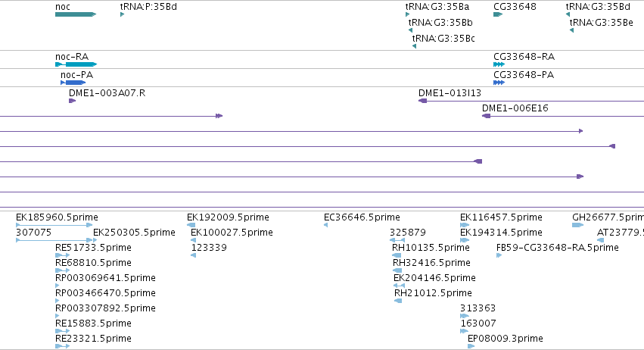The width and height of the screenshot is (644, 350).
Task: Choose the tRNA:G3:35Bc label
Action: tap(443, 38)
